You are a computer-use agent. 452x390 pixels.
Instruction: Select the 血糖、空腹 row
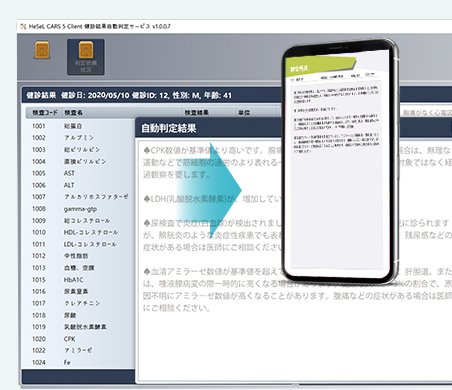pyautogui.click(x=80, y=268)
